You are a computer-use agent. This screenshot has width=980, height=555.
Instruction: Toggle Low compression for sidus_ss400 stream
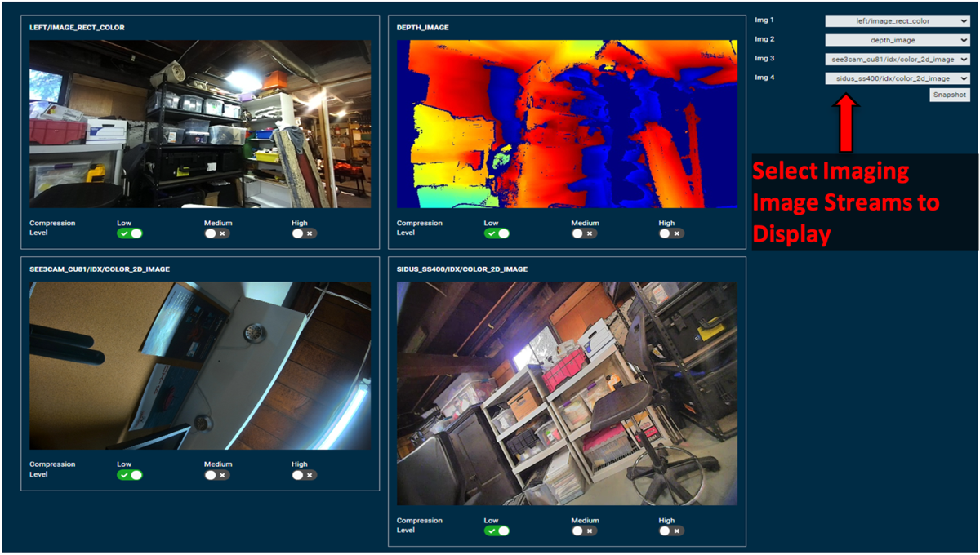click(497, 531)
